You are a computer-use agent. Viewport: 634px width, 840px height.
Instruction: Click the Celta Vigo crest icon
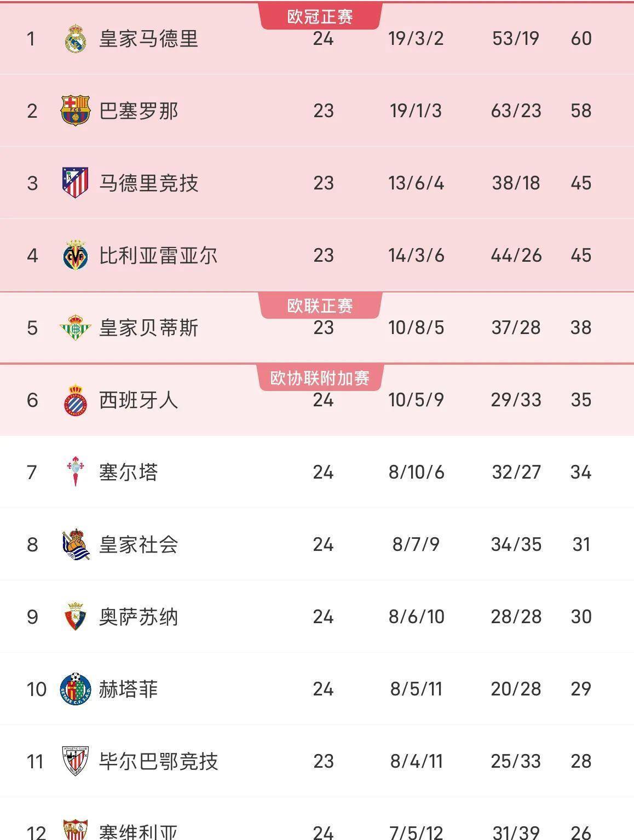pos(75,472)
